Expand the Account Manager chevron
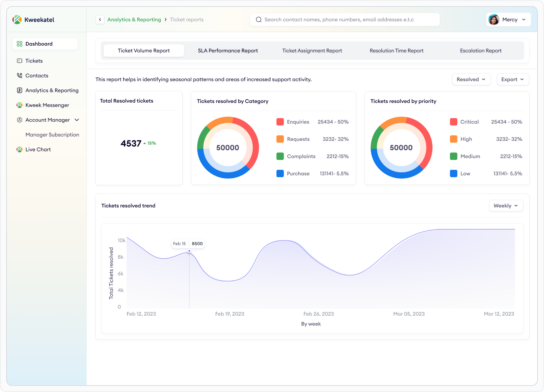The width and height of the screenshot is (544, 392). point(77,120)
